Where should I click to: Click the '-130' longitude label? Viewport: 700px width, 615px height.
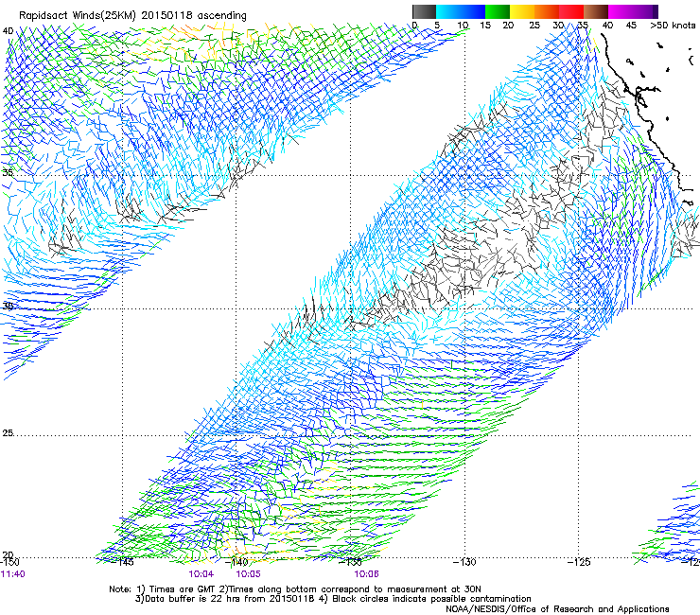pyautogui.click(x=464, y=562)
